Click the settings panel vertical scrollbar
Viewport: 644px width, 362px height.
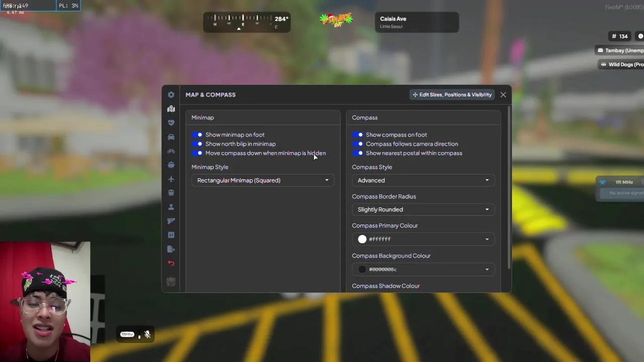coord(509,187)
